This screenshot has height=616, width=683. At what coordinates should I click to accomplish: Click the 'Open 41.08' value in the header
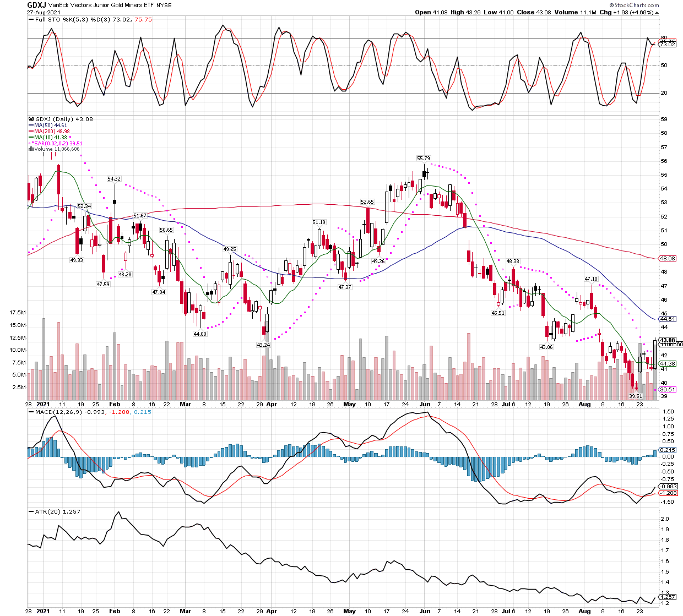point(431,12)
